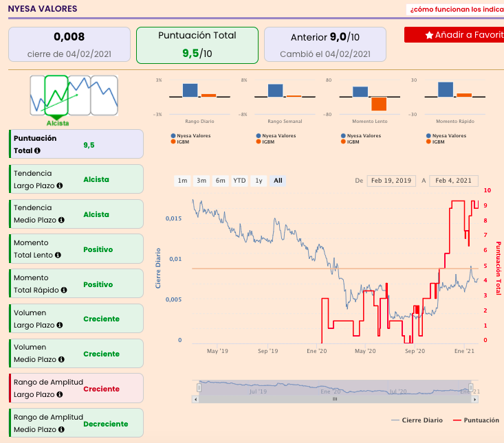Toggle Cierre Diario series in chart legend

pos(417,420)
